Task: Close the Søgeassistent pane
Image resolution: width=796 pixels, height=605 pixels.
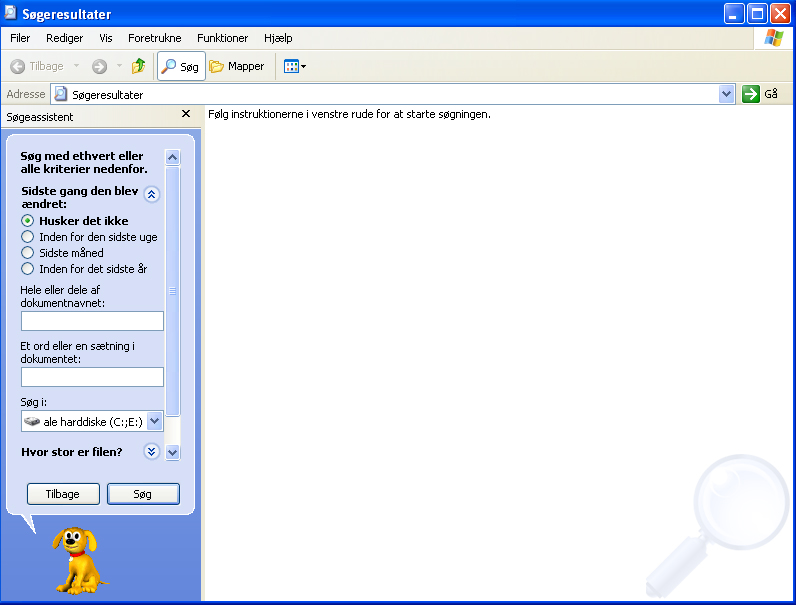Action: (x=186, y=116)
